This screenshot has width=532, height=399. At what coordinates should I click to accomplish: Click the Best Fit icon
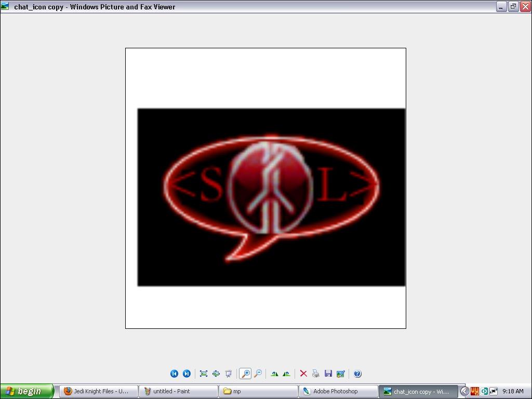click(x=204, y=374)
